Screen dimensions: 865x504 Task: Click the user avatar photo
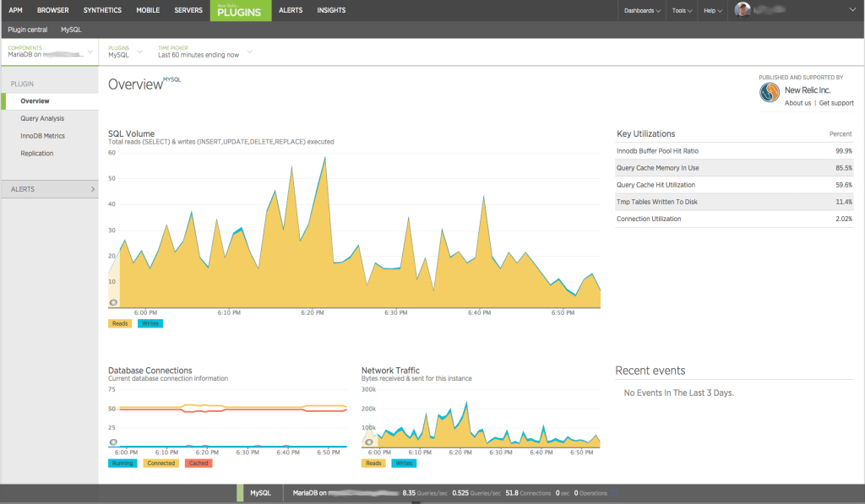pos(742,10)
